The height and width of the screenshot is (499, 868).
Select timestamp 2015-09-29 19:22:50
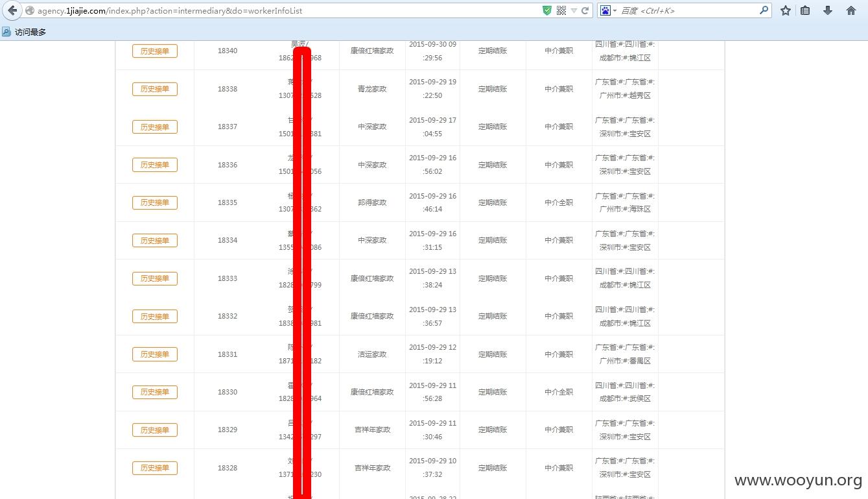pos(432,89)
